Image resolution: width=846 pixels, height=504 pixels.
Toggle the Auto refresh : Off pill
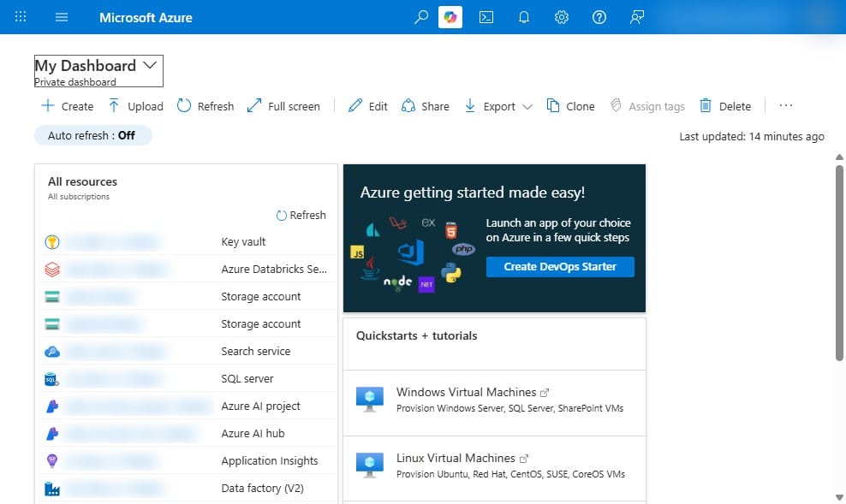coord(92,135)
